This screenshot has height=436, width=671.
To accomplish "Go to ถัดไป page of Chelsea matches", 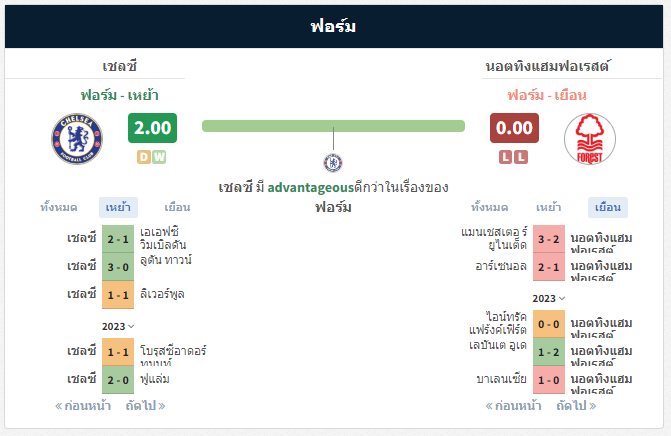I will coord(145,406).
